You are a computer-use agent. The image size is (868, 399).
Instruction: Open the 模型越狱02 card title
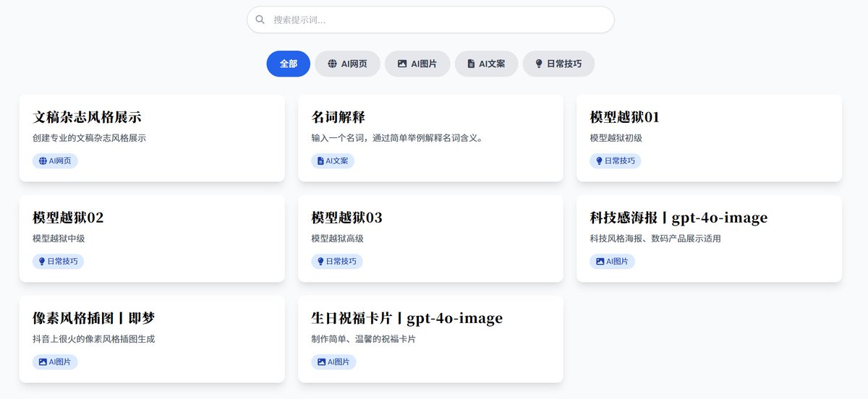[68, 218]
